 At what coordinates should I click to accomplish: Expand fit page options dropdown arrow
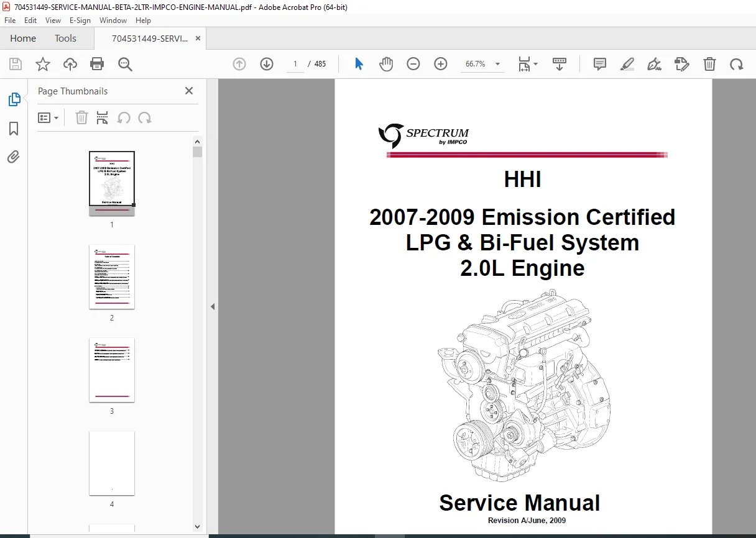pyautogui.click(x=535, y=64)
